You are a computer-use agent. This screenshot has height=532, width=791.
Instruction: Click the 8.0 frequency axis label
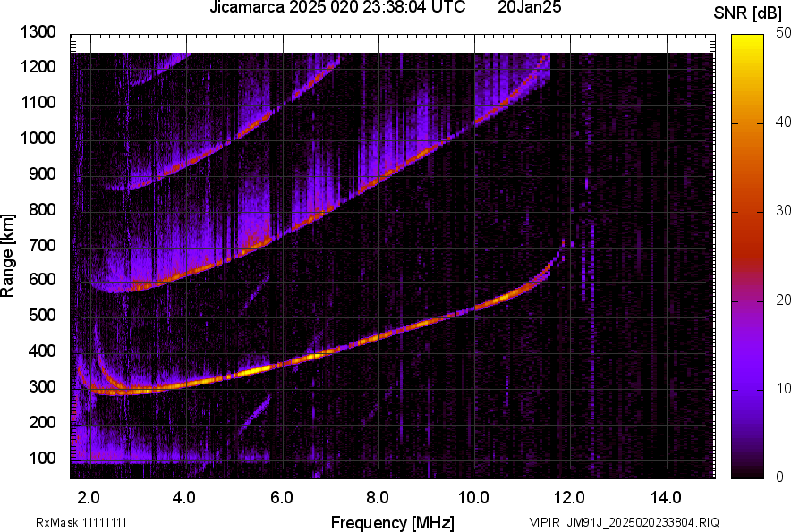(378, 498)
